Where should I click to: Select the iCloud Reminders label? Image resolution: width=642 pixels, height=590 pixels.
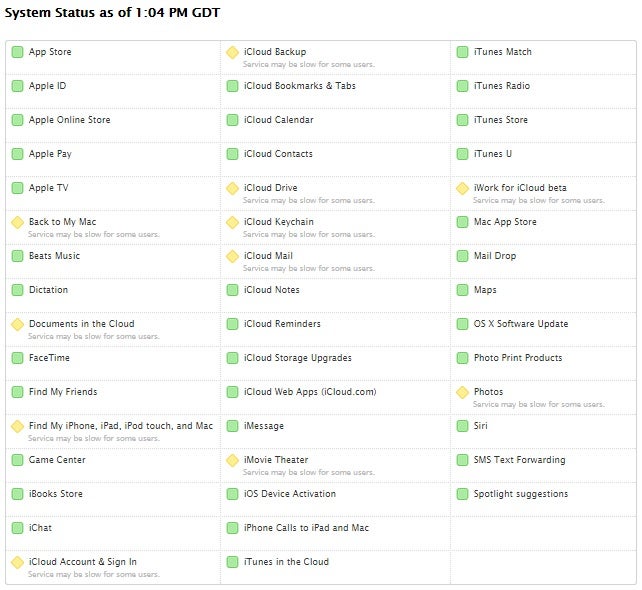[x=282, y=324]
